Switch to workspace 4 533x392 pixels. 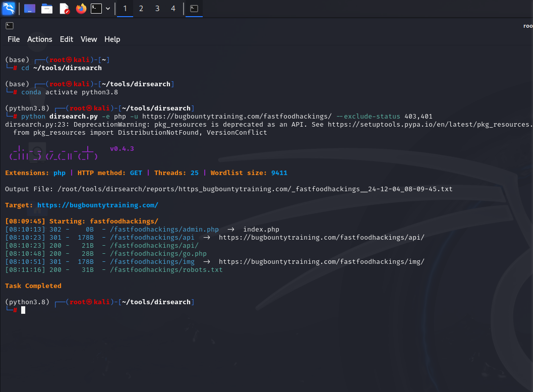(x=173, y=9)
